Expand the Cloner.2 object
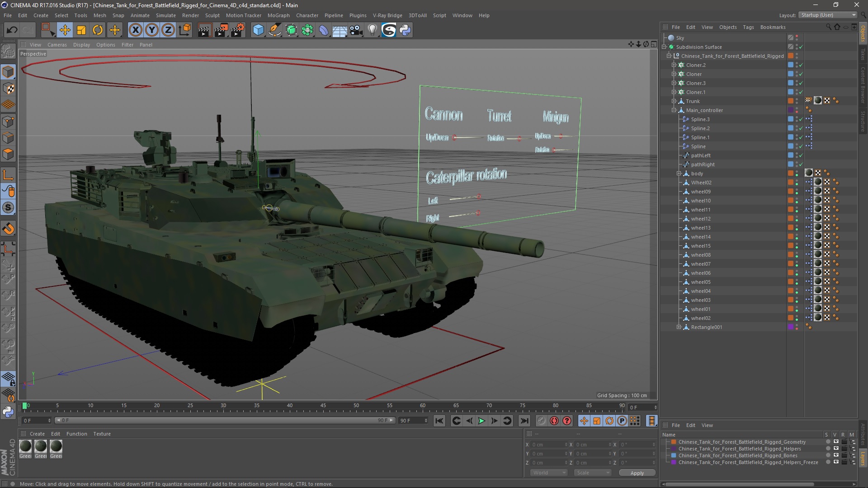Image resolution: width=868 pixels, height=488 pixels. coord(674,65)
